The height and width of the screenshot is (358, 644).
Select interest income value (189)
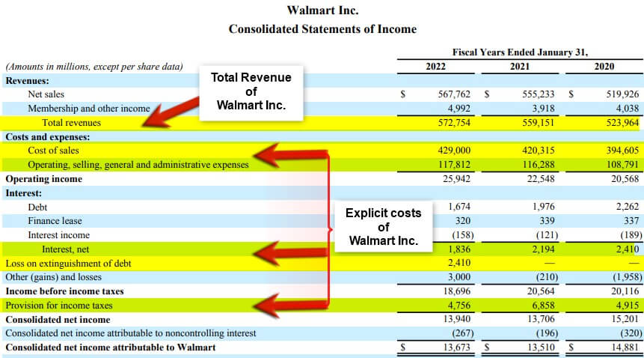[x=631, y=235]
